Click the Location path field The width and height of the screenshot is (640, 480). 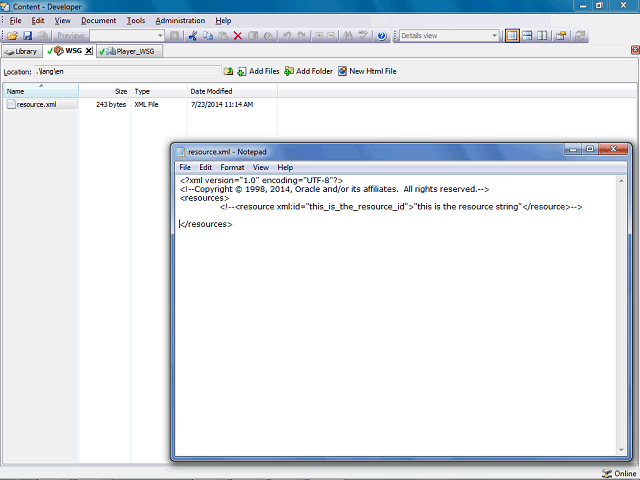click(127, 71)
